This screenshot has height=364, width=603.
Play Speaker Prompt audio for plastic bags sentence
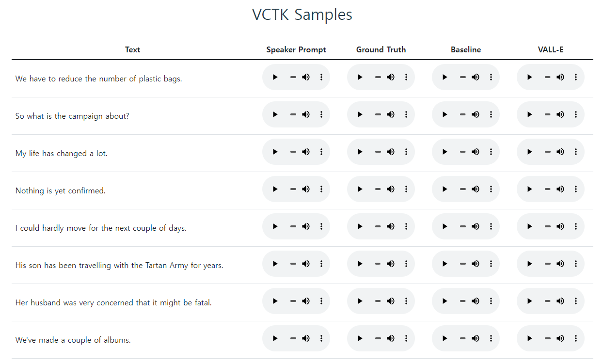(x=275, y=77)
